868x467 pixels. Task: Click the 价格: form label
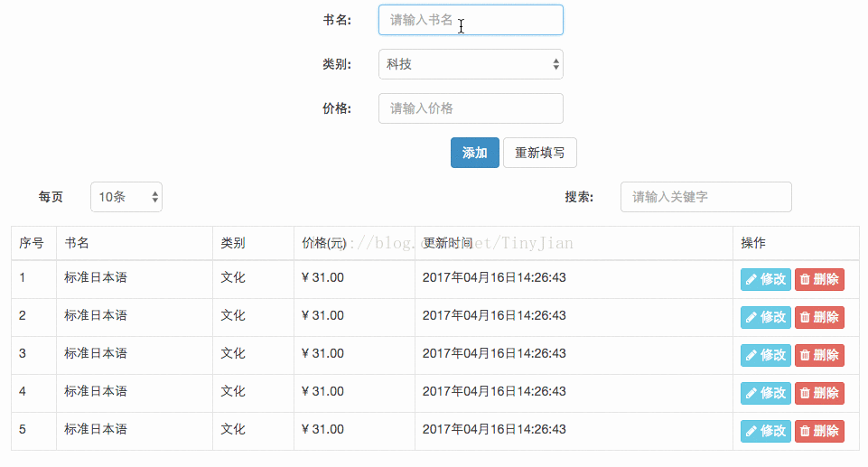[x=337, y=108]
